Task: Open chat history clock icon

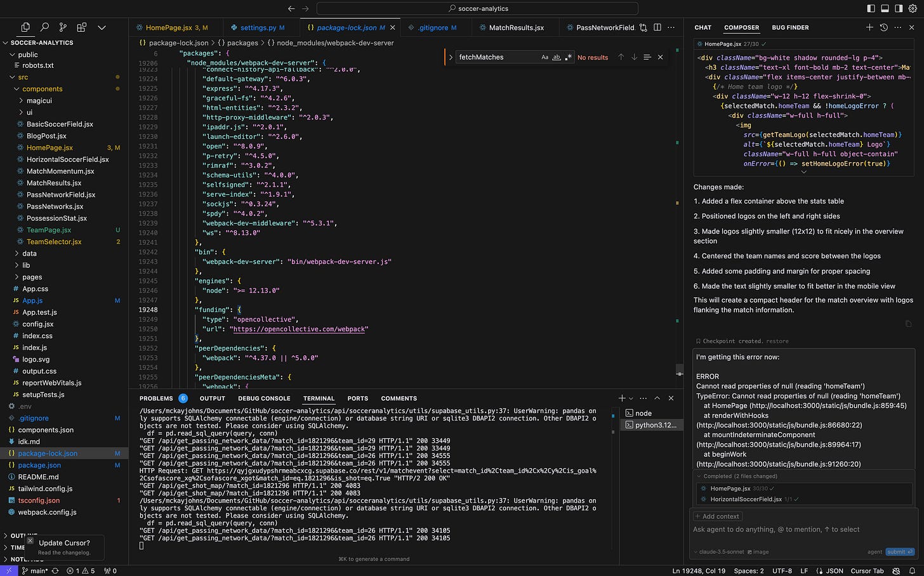Action: (x=883, y=27)
